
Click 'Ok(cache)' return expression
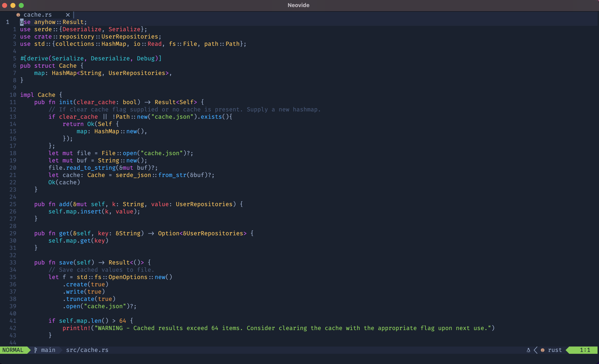pyautogui.click(x=64, y=182)
